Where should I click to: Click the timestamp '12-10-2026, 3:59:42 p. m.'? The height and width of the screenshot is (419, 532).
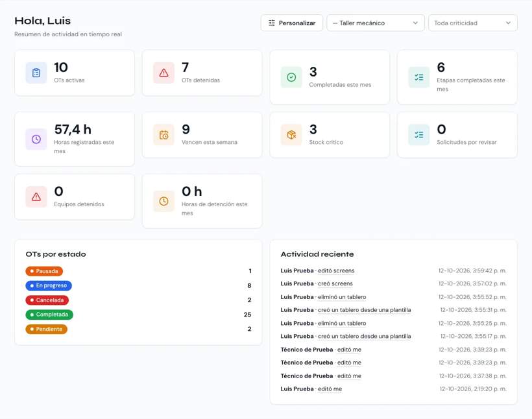click(x=472, y=270)
